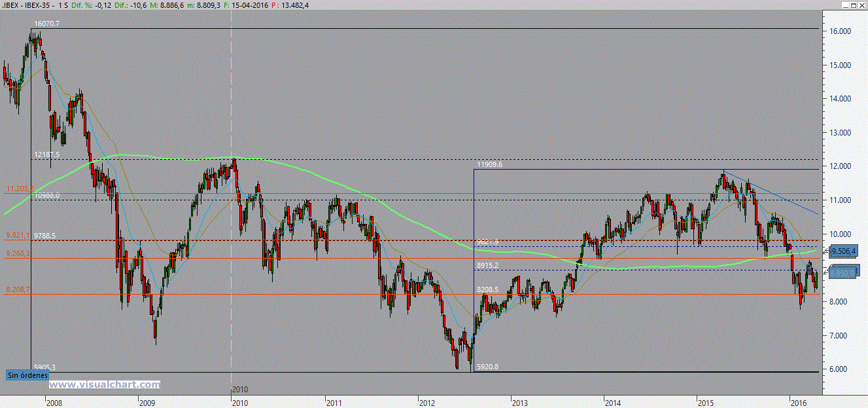The image size is (868, 408).
Task: Select the 8208.5 level label
Action: click(x=488, y=289)
